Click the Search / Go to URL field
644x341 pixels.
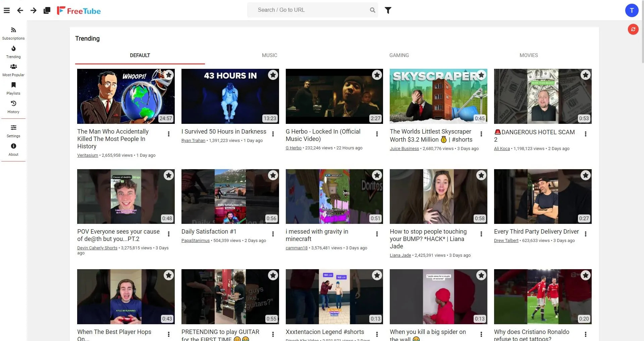tap(312, 10)
